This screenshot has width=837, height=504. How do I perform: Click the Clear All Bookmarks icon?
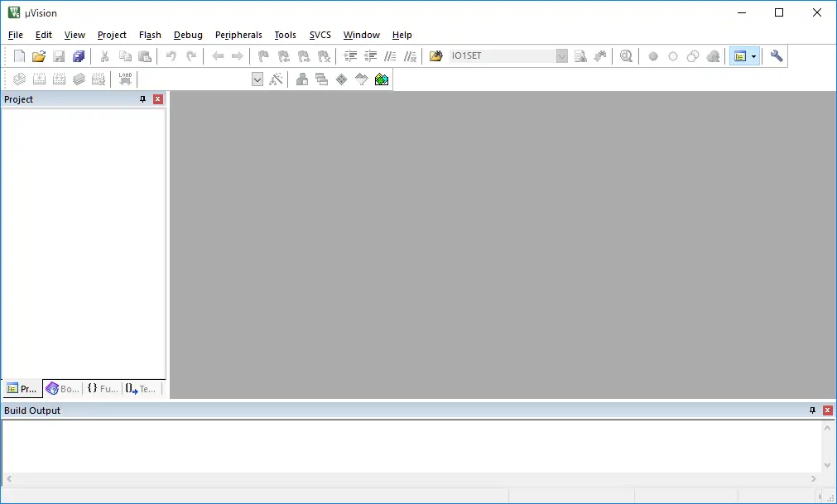click(324, 56)
